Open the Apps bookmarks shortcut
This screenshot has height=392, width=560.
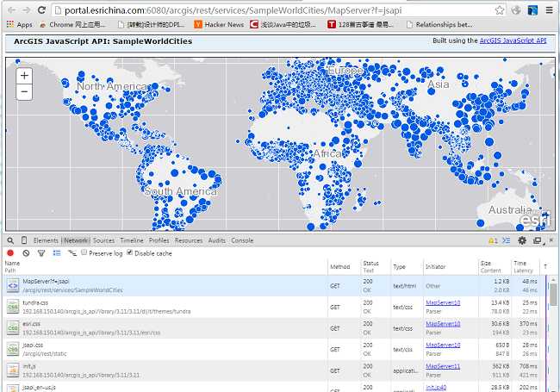[20, 25]
